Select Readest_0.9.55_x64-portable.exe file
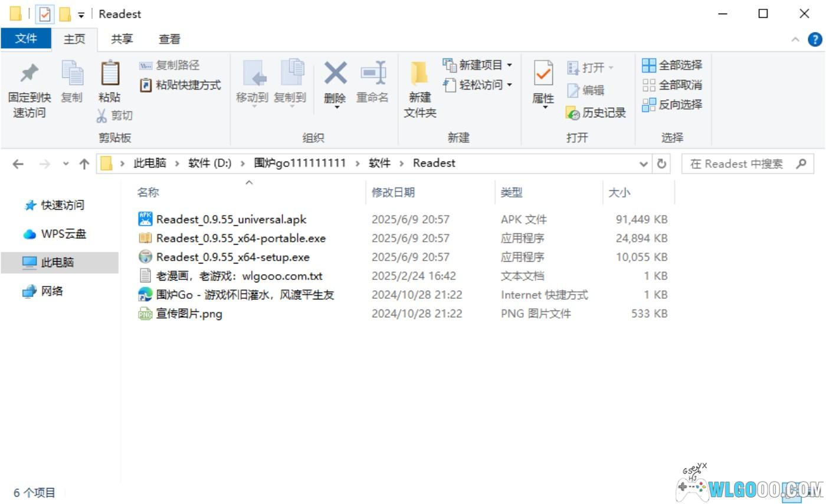 pos(241,238)
